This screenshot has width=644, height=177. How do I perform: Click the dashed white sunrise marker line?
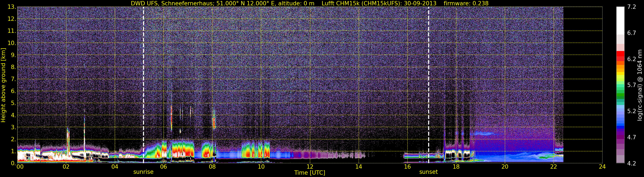click(143, 85)
